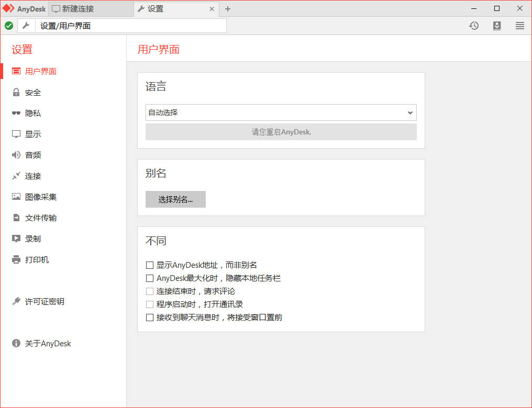The width and height of the screenshot is (532, 408).
Task: Open the 安全 (Security) settings via lock icon
Action: tap(17, 92)
